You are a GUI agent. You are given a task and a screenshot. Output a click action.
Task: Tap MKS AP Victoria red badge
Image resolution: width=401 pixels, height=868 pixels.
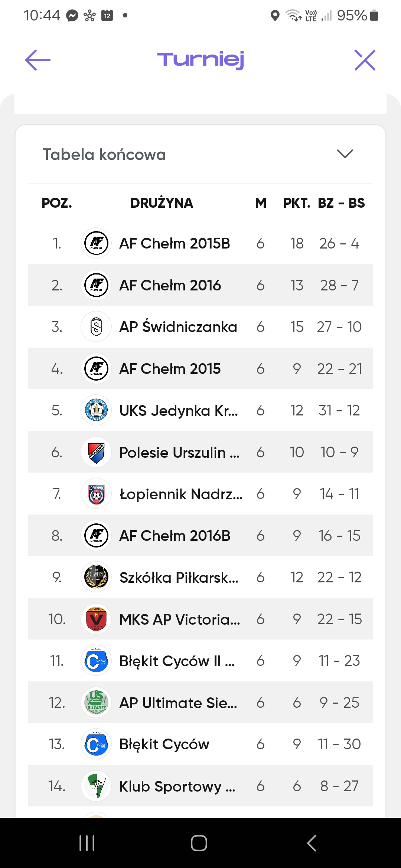(x=96, y=619)
